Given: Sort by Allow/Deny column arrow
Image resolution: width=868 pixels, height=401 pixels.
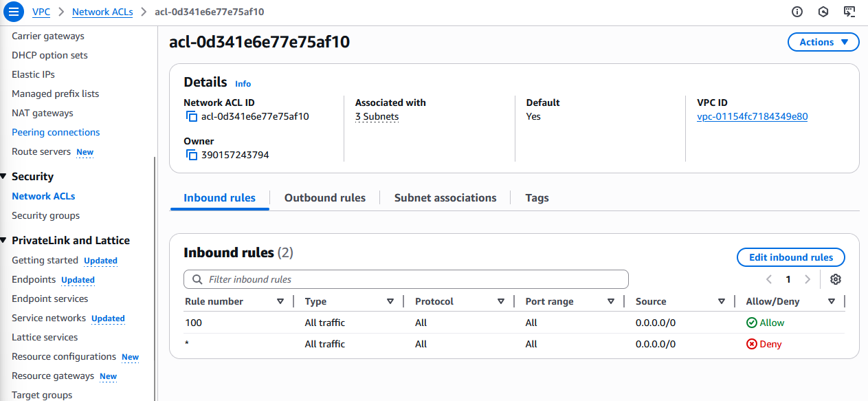Looking at the screenshot, I should pyautogui.click(x=831, y=301).
